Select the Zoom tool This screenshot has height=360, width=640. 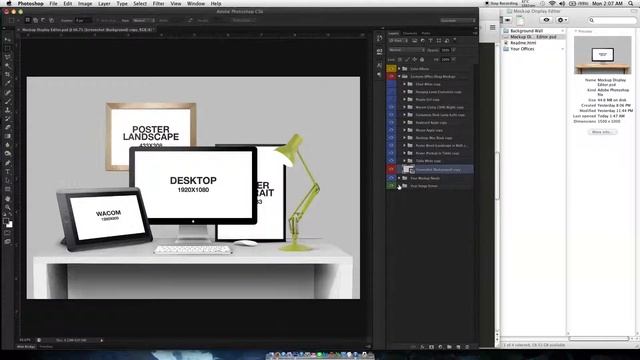8,207
